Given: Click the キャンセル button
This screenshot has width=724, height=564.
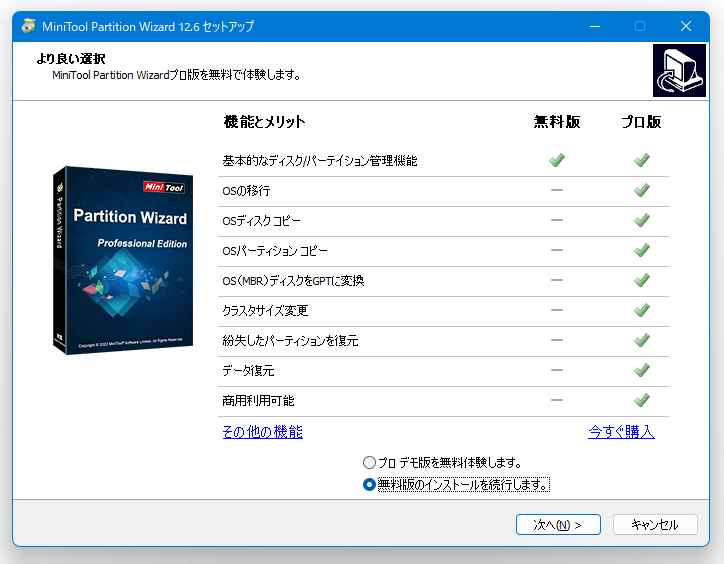Looking at the screenshot, I should (655, 525).
